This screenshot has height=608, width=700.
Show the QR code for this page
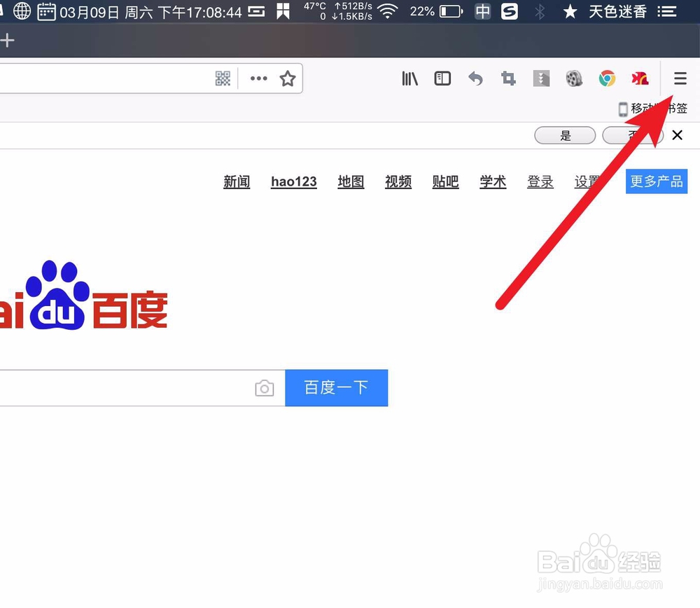point(223,78)
